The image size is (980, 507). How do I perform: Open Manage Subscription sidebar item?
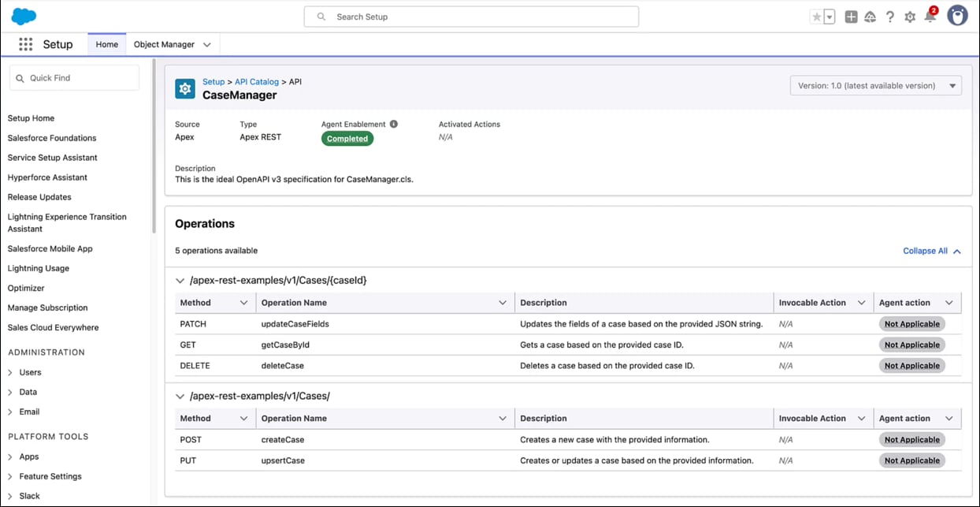tap(48, 308)
